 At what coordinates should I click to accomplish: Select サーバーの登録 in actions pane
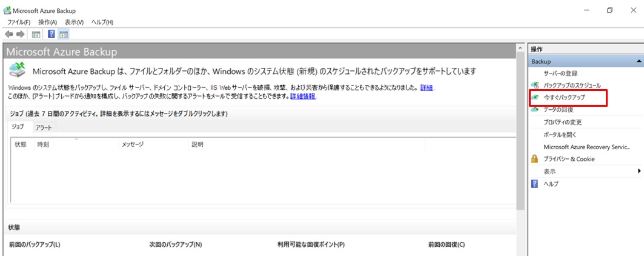click(560, 73)
